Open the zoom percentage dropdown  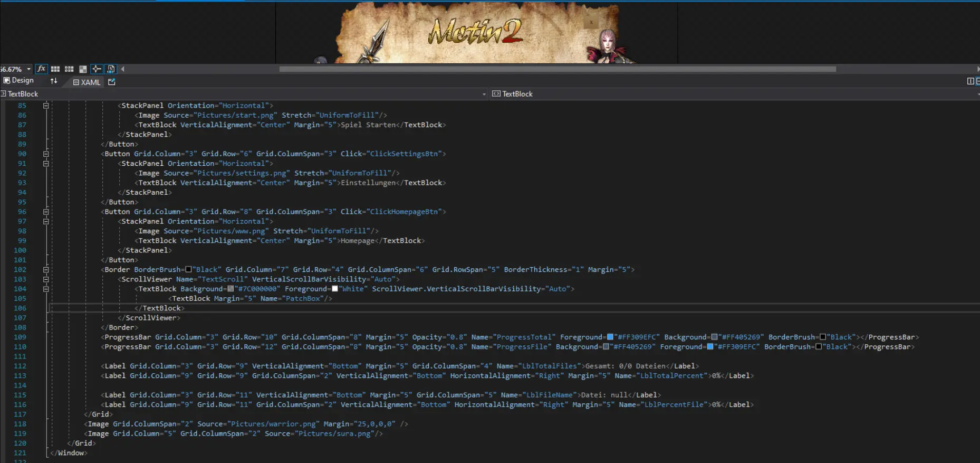(29, 69)
